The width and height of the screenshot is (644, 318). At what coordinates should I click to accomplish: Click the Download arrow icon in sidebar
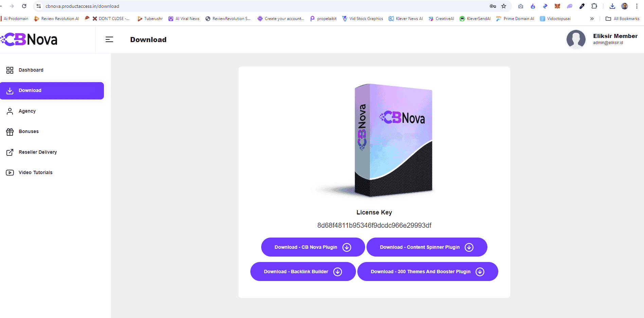[10, 91]
